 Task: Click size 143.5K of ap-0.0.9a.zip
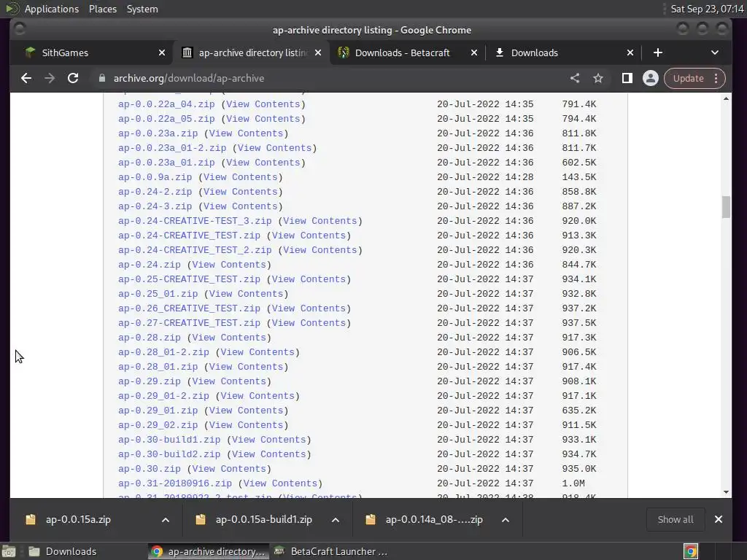[x=578, y=177]
